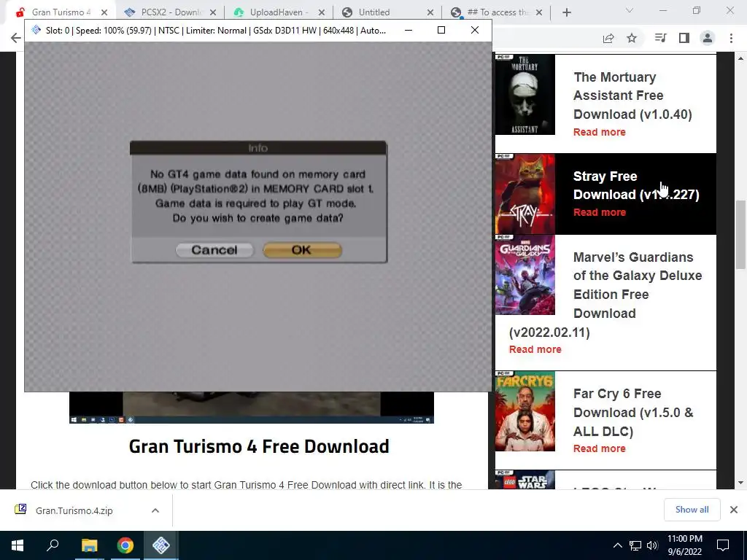Viewport: 747px width, 560px height.
Task: Open Chrome tab search chevron
Action: (x=630, y=10)
